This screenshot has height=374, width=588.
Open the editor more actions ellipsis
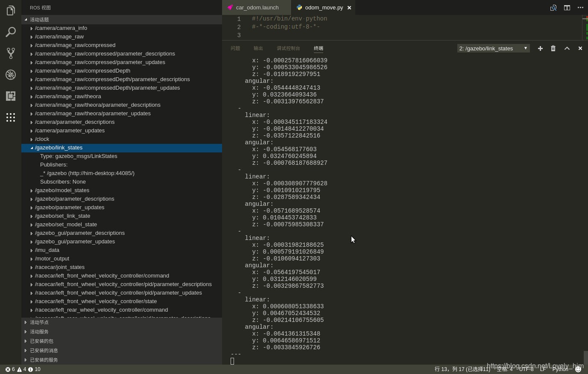click(580, 8)
